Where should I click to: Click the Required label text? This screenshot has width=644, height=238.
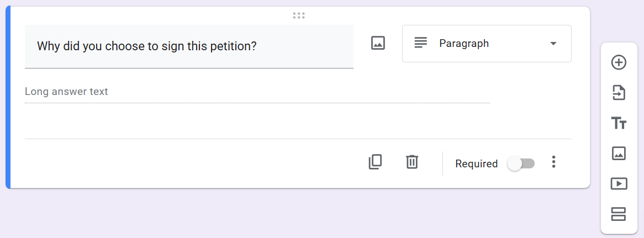point(476,163)
